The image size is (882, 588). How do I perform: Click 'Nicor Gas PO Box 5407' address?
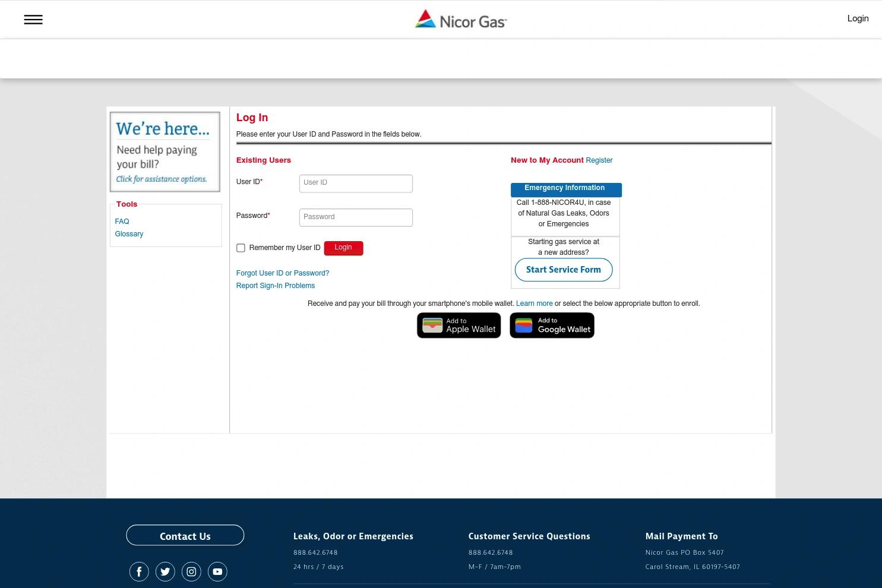pyautogui.click(x=684, y=552)
